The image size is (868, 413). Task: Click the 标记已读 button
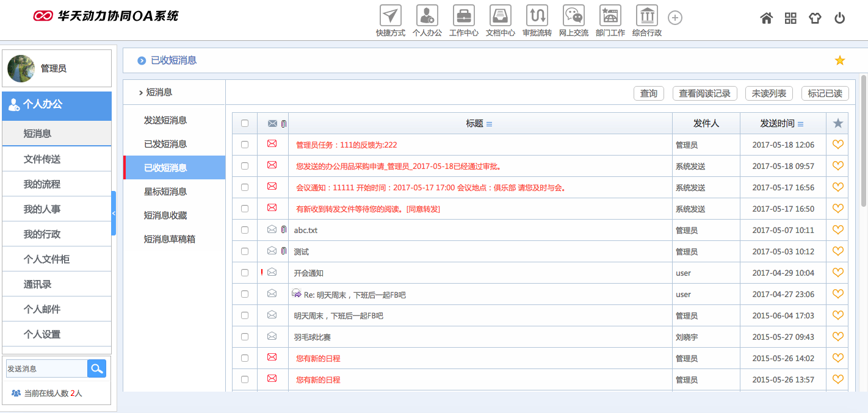[x=825, y=93]
